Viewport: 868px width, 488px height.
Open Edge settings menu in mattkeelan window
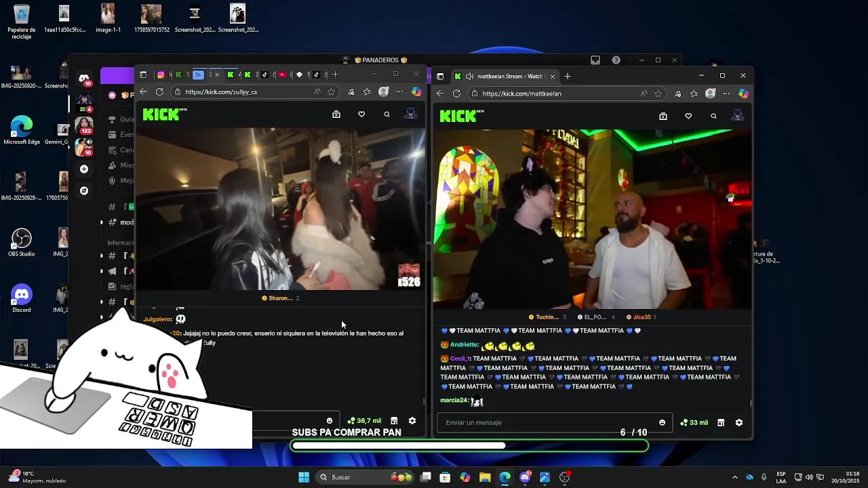click(726, 94)
